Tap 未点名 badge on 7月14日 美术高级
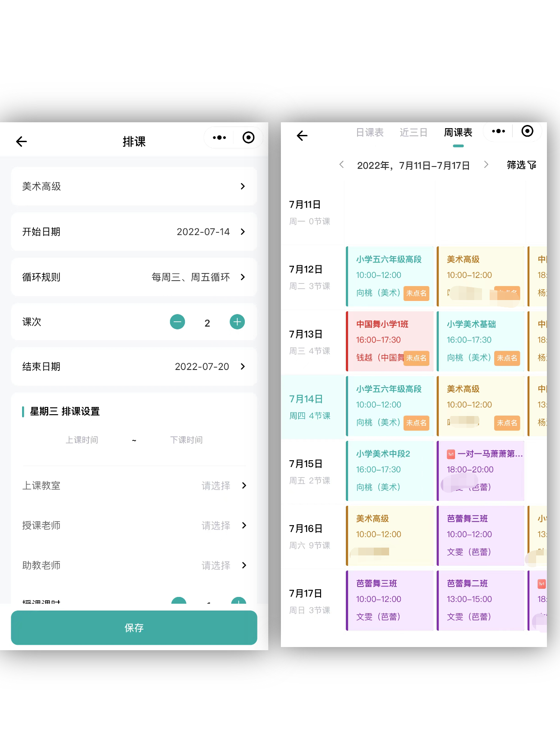560x749 pixels. [x=507, y=423]
